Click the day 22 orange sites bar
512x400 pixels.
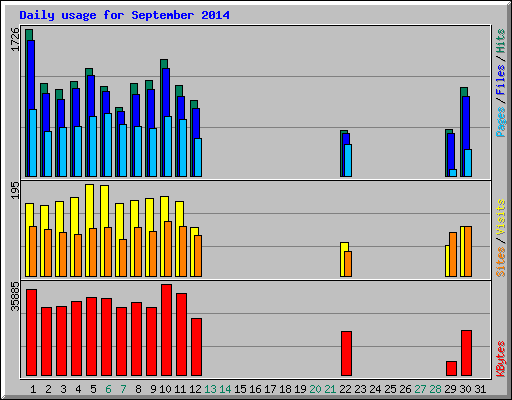[348, 264]
